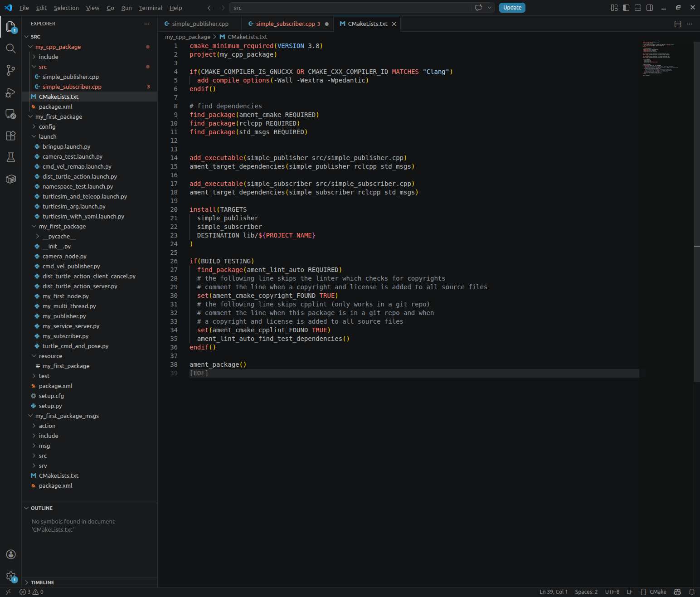Click the Update button
The image size is (700, 597).
pos(512,8)
